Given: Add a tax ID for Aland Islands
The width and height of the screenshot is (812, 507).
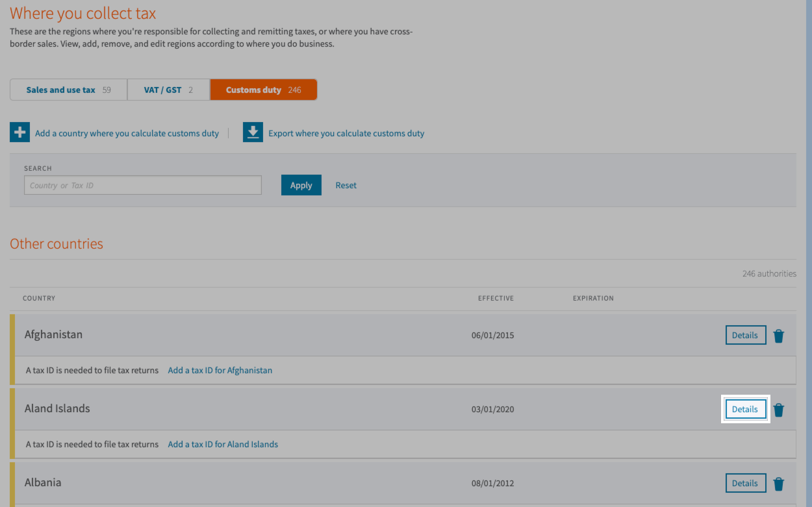Looking at the screenshot, I should 222,444.
